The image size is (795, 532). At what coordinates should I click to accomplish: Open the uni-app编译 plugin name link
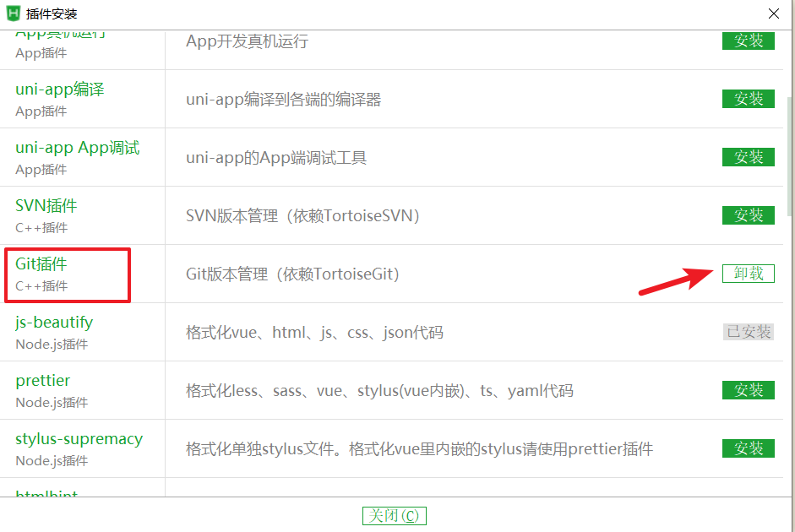(x=60, y=90)
